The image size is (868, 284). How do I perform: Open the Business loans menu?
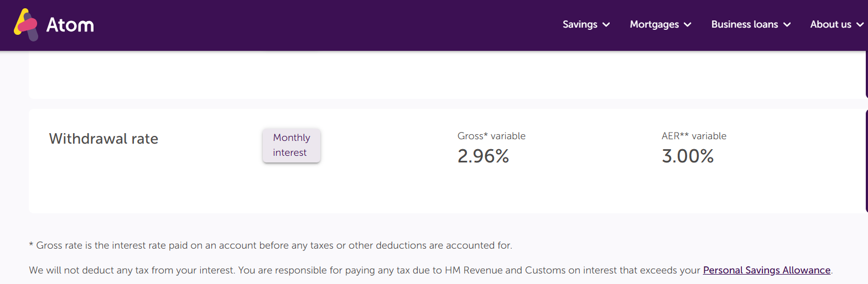click(x=745, y=24)
